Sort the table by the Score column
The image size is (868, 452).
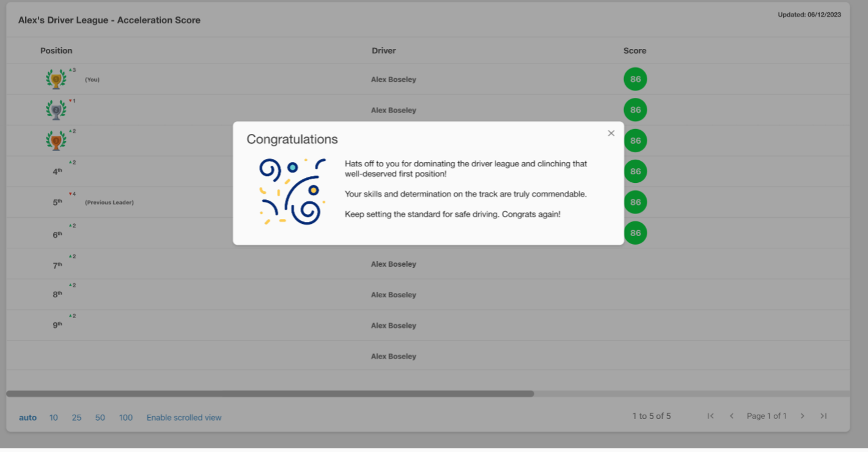[x=634, y=51]
